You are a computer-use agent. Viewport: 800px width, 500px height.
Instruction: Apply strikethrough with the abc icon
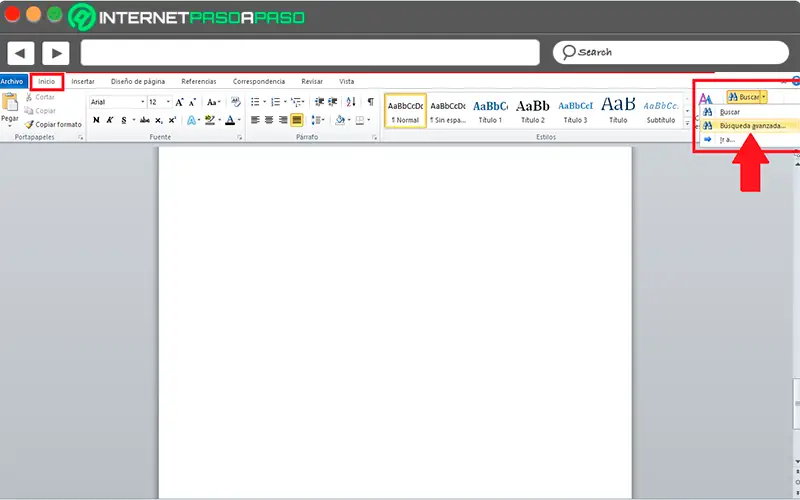point(145,120)
